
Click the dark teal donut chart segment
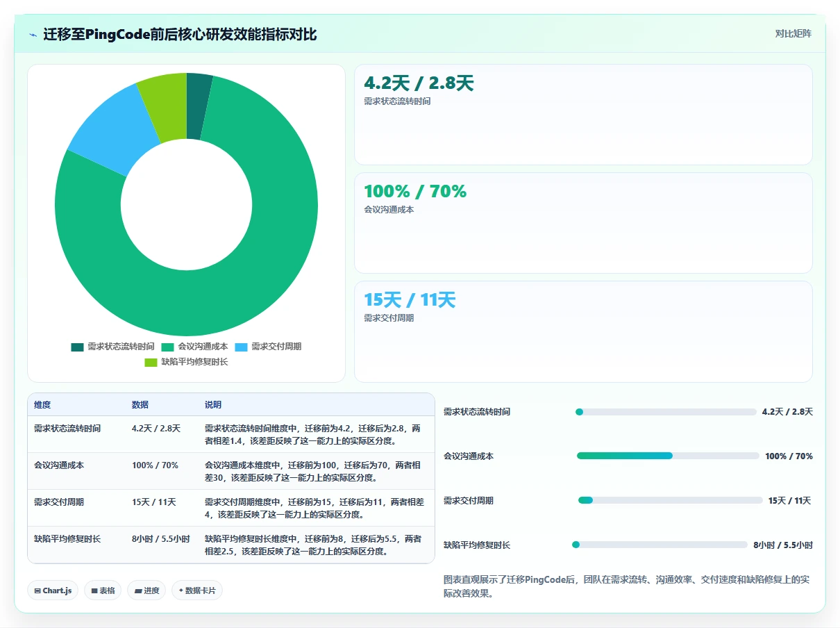point(197,106)
